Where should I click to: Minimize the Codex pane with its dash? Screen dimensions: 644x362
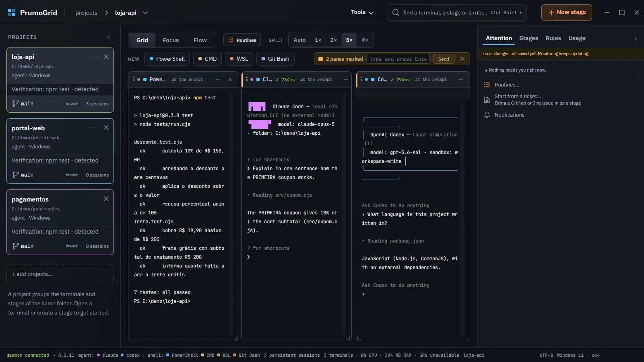[x=461, y=80]
